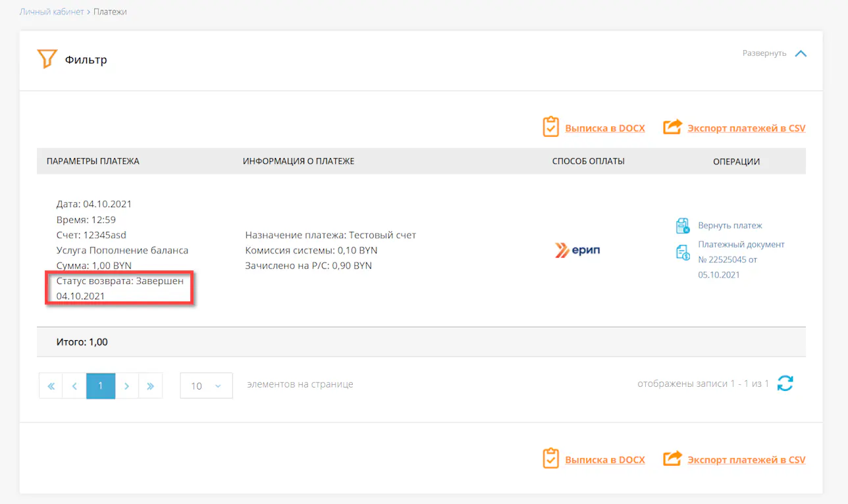The height and width of the screenshot is (504, 848).
Task: Select the "Вернуть платеж" link
Action: pos(729,226)
